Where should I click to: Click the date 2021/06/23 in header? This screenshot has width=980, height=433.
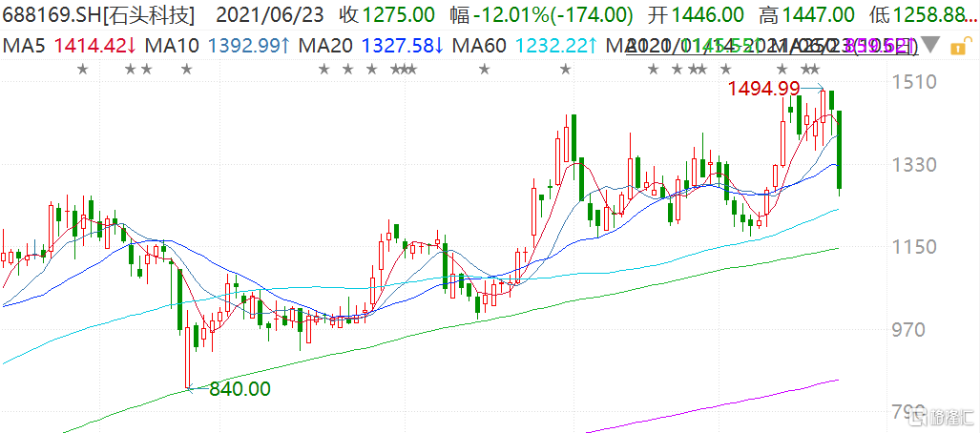coord(269,13)
